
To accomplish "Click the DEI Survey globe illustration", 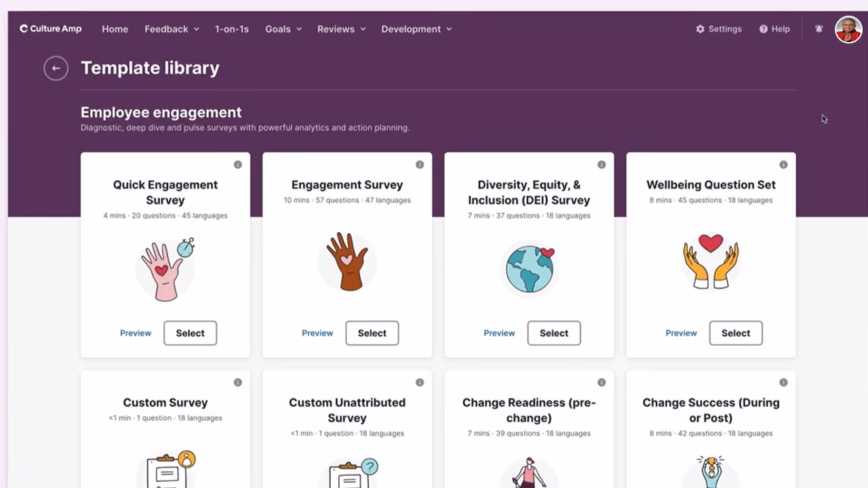I will (530, 268).
